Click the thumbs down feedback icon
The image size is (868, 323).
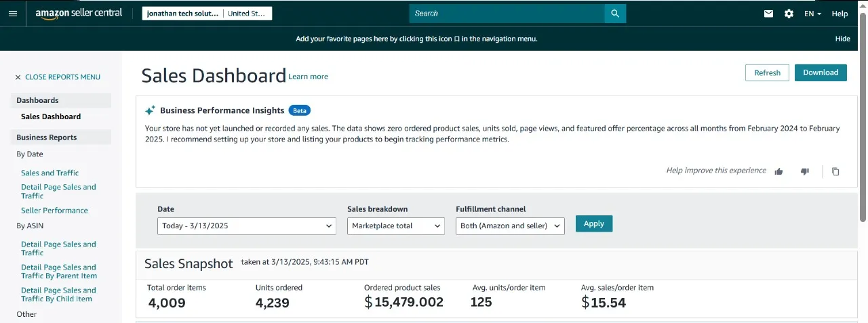pyautogui.click(x=805, y=171)
